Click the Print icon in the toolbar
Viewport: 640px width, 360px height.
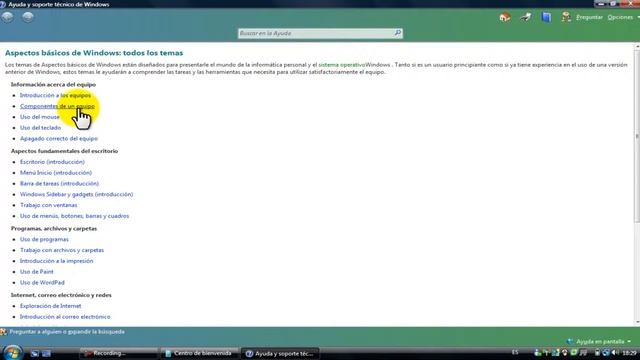[526, 17]
